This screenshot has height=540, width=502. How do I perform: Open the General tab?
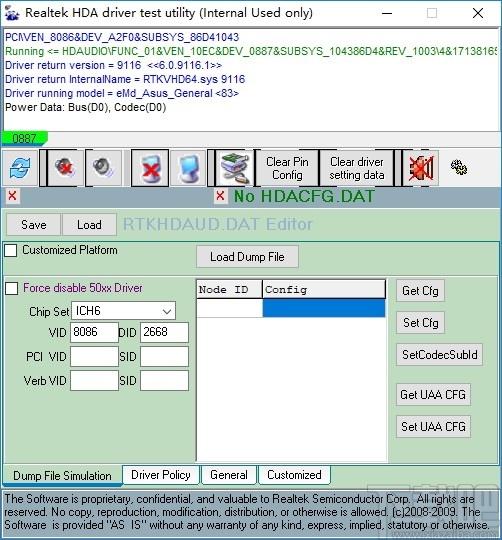pyautogui.click(x=229, y=475)
